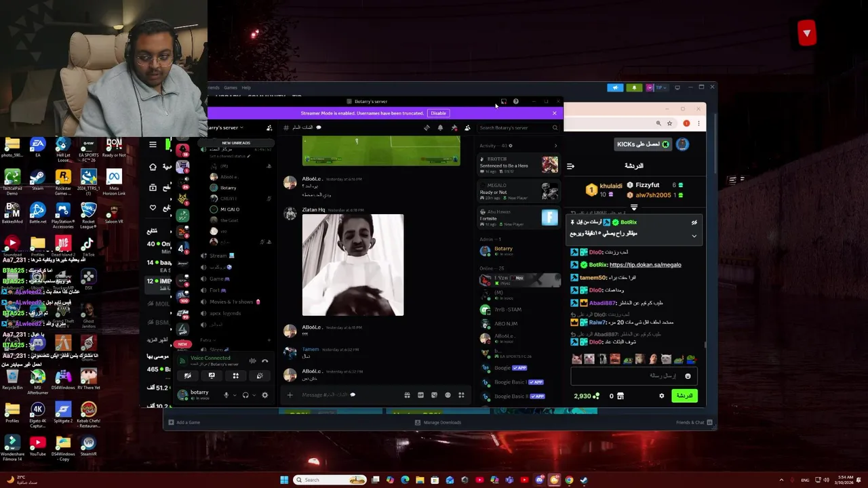This screenshot has width=868, height=488.
Task: Open Chrome three-dot menu
Action: [x=698, y=123]
